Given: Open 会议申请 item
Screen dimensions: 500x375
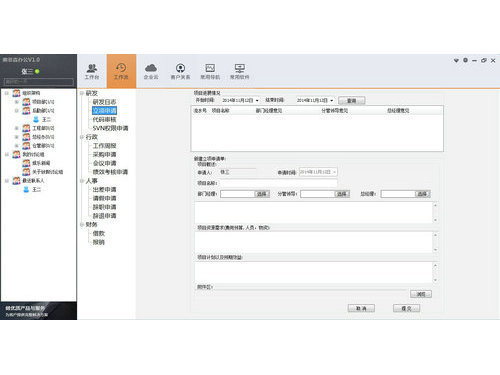Looking at the screenshot, I should tap(104, 163).
